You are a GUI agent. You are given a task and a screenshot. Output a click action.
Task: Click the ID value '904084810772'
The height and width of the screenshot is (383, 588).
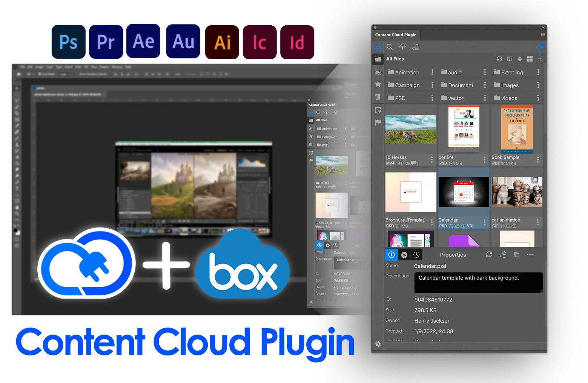tap(433, 300)
